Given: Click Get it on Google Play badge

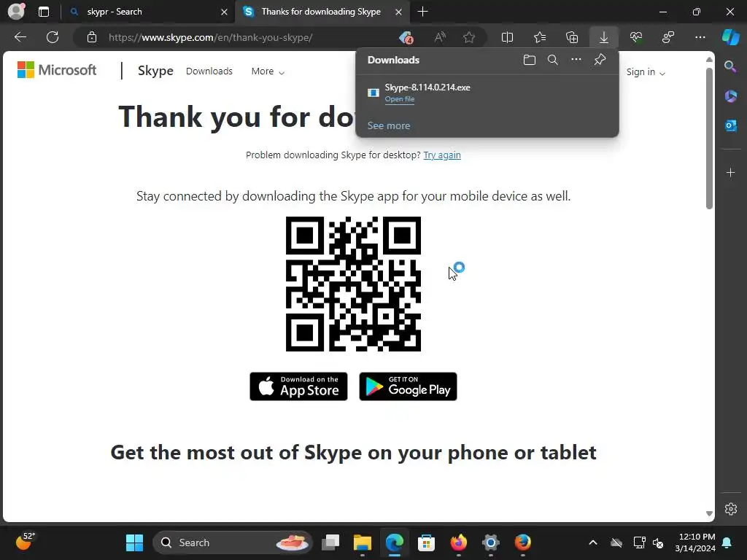Looking at the screenshot, I should tap(408, 386).
